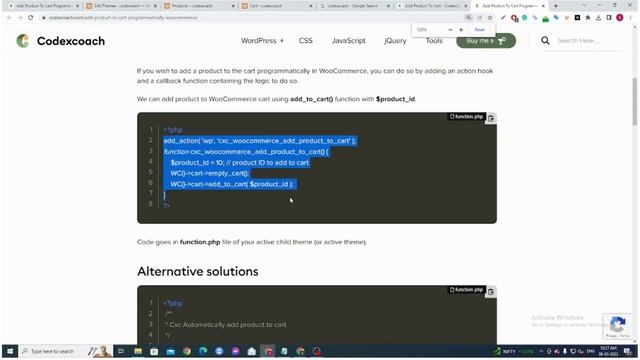Click the zoom out minus button

coord(450,30)
